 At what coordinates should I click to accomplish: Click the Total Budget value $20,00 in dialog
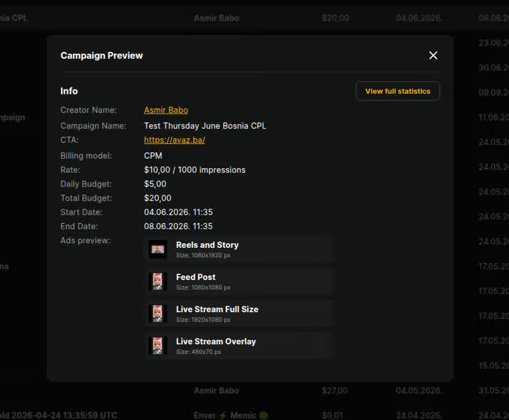click(158, 198)
